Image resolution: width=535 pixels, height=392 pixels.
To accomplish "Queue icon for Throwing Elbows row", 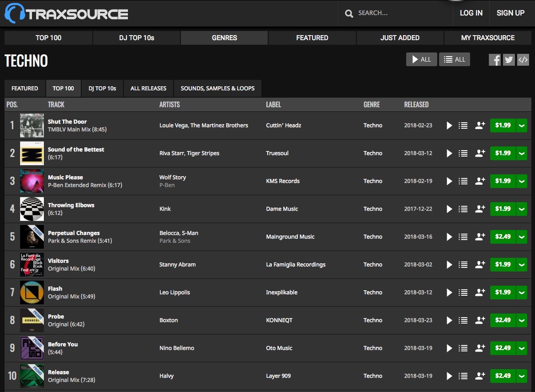I will (463, 209).
